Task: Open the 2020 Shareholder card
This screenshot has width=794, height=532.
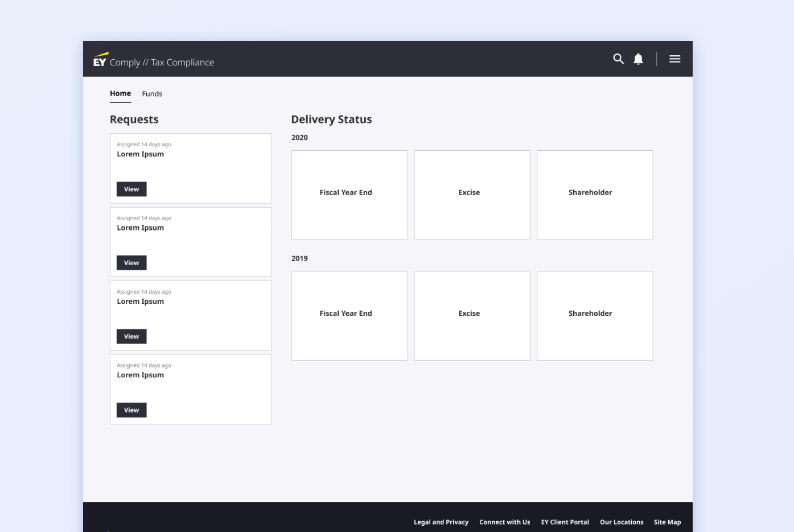Action: pos(595,195)
